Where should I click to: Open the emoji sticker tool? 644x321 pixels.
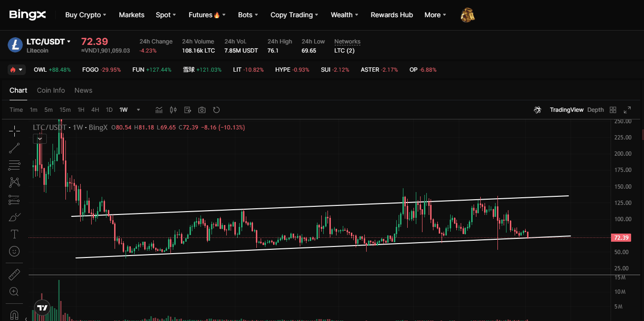(14, 251)
